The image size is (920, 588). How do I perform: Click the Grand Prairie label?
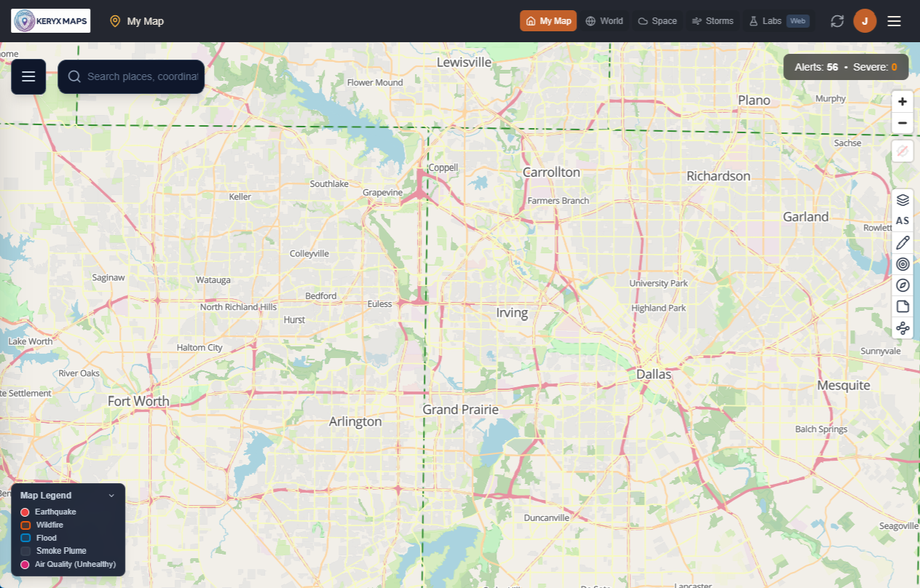click(x=461, y=410)
